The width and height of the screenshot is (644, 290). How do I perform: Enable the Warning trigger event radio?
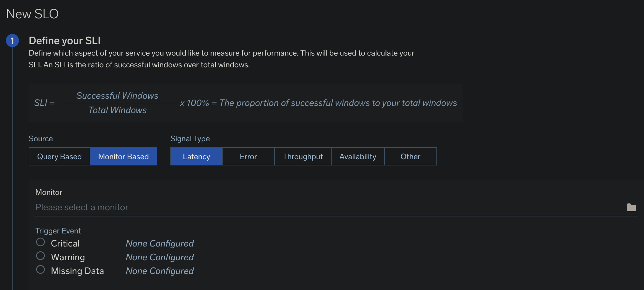pos(40,256)
